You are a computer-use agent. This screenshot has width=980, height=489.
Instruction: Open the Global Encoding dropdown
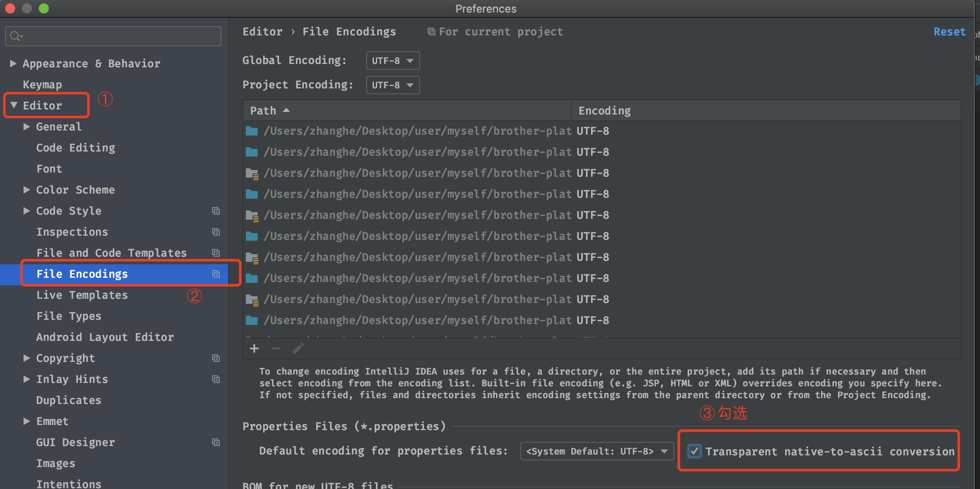pos(393,61)
